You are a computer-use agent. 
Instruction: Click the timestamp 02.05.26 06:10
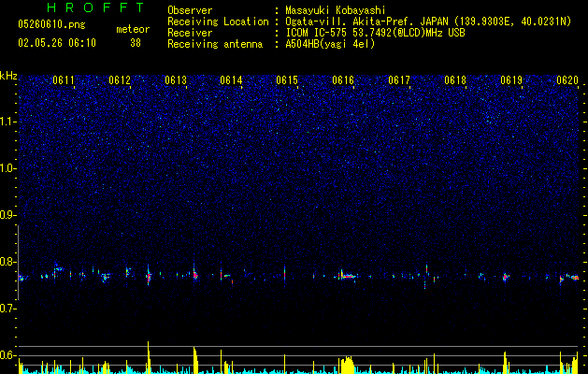coord(57,43)
